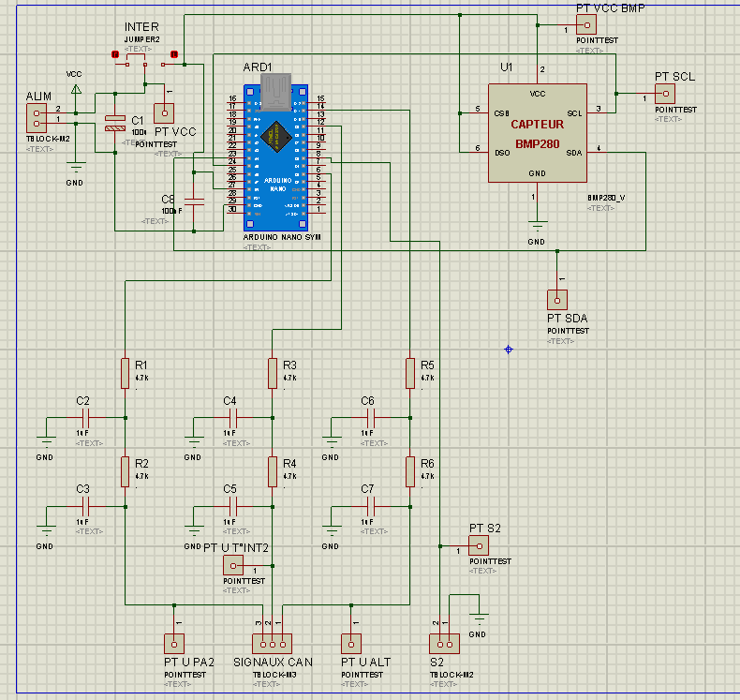Select the PT S2 test point square
This screenshot has height=700, width=740.
pyautogui.click(x=479, y=546)
